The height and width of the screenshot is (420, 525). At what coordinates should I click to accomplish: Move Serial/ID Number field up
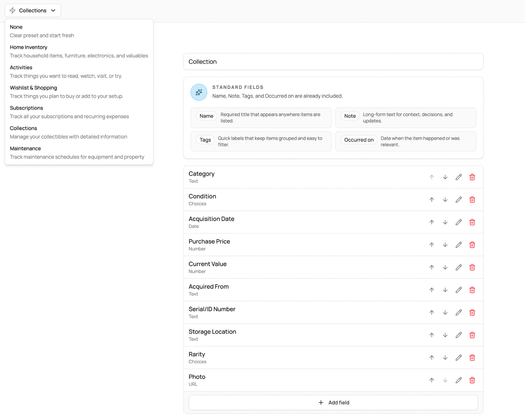point(432,312)
